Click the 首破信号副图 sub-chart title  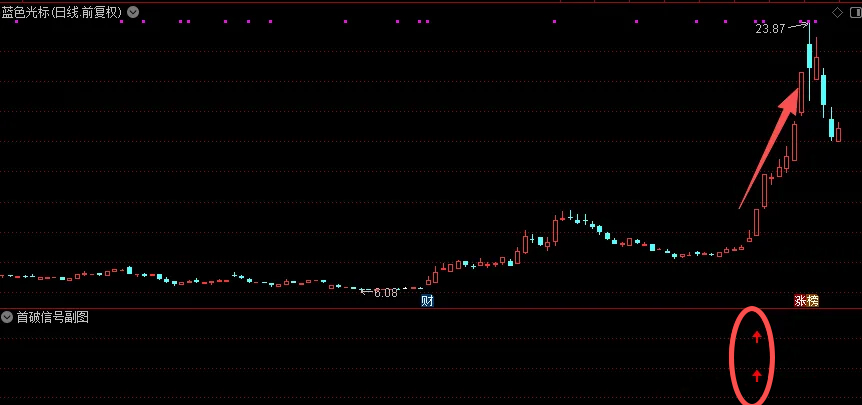[x=53, y=317]
